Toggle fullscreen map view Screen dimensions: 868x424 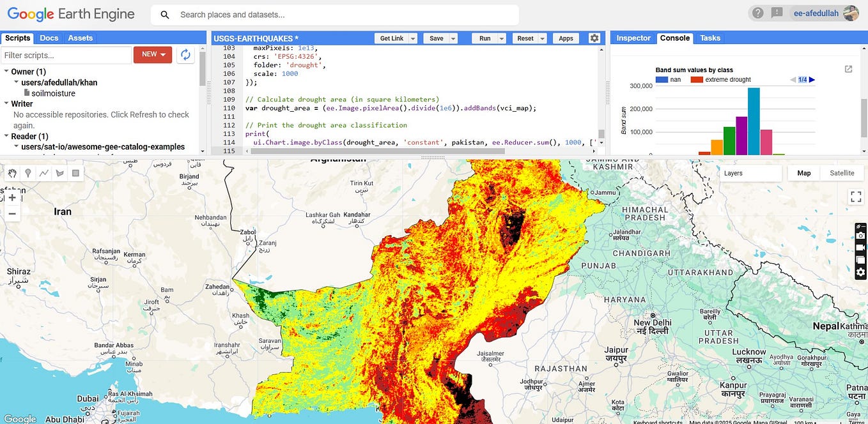[855, 197]
